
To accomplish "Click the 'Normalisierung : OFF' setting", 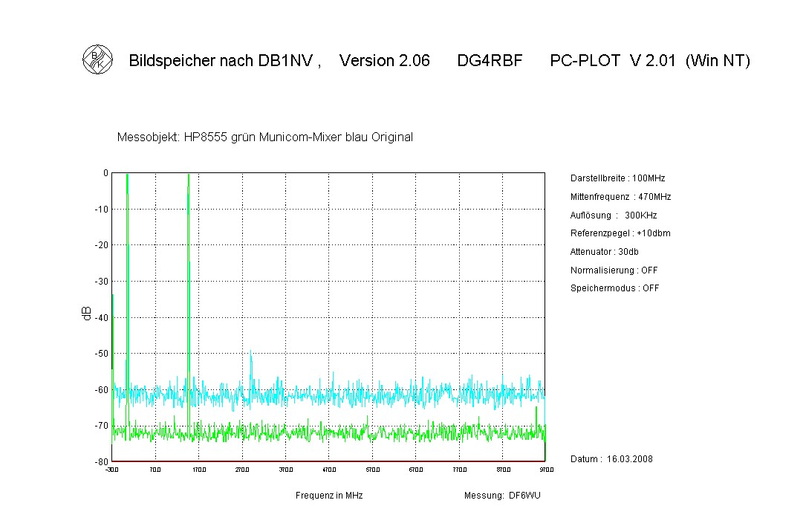I will pos(614,270).
